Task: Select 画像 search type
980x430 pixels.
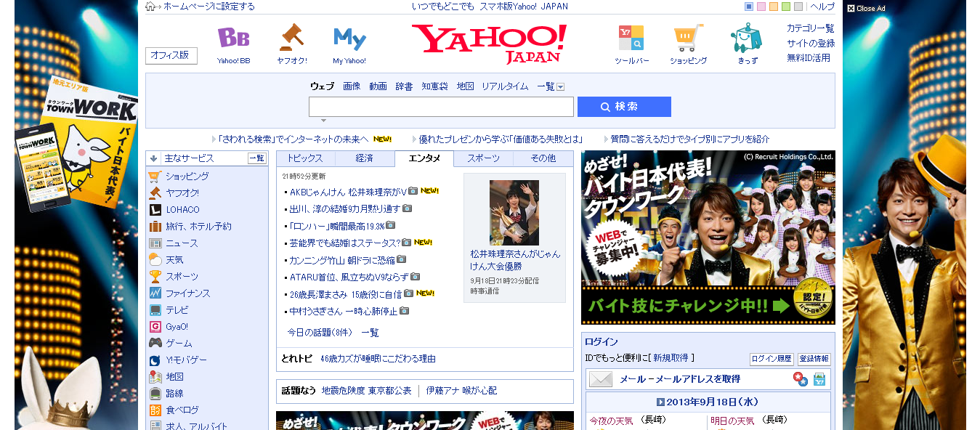Action: (352, 86)
